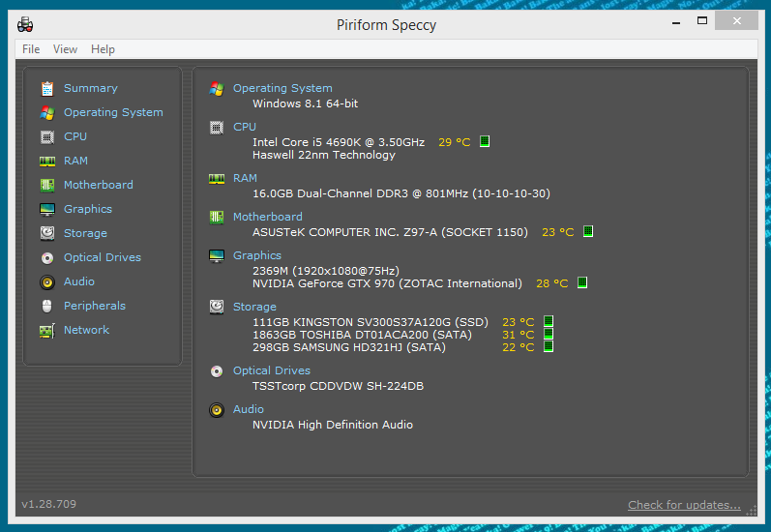
Task: Click the Operating System heading link in summary
Action: pos(282,88)
